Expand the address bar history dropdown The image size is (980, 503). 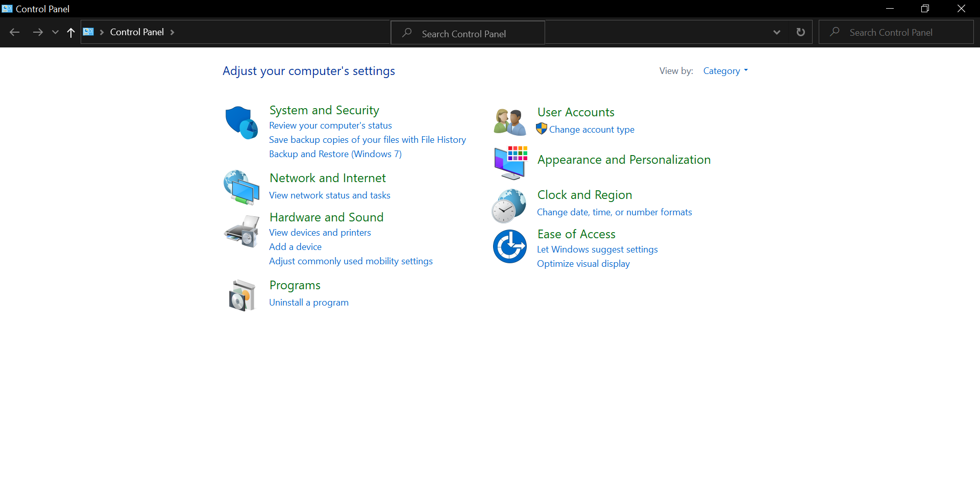tap(777, 32)
